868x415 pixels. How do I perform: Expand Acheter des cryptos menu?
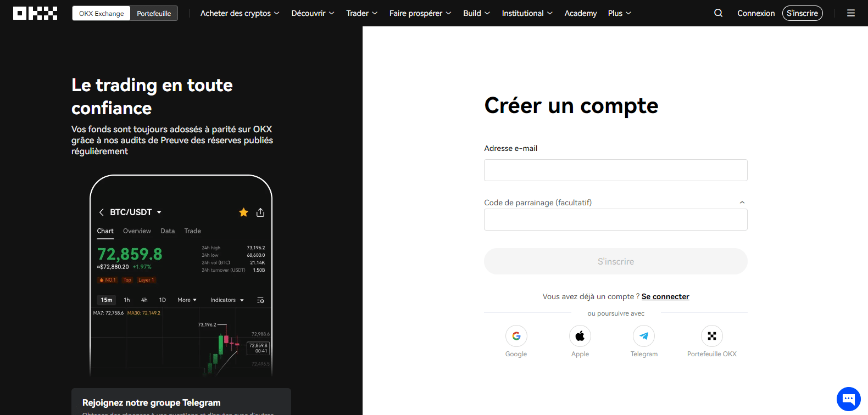pyautogui.click(x=240, y=13)
